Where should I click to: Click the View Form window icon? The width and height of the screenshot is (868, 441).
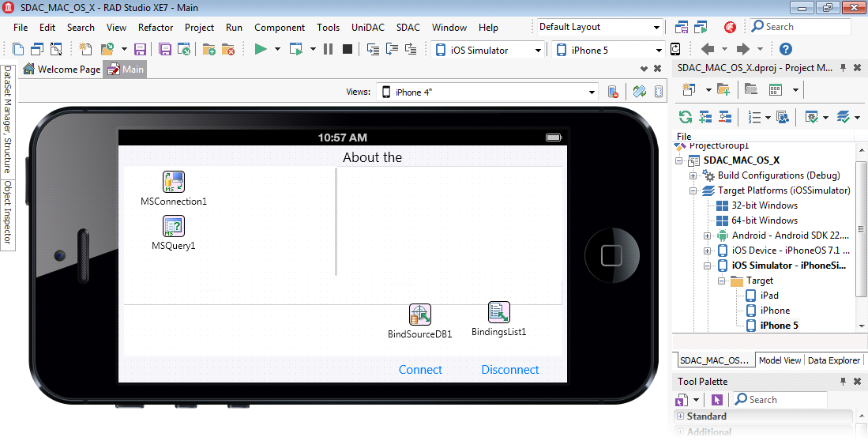click(37, 49)
